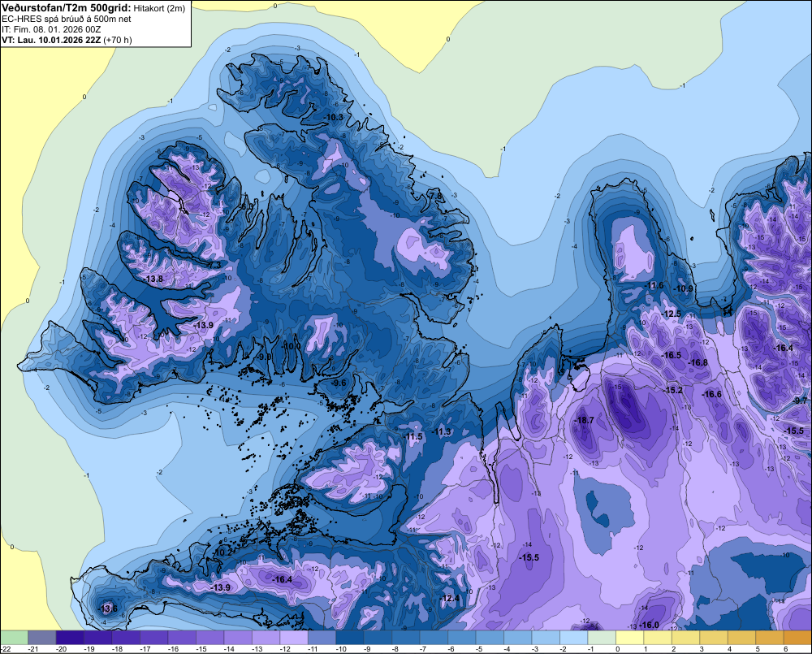Image resolution: width=812 pixels, height=654 pixels.
Task: Select the orange legend swatch above 6
Action: click(x=797, y=638)
